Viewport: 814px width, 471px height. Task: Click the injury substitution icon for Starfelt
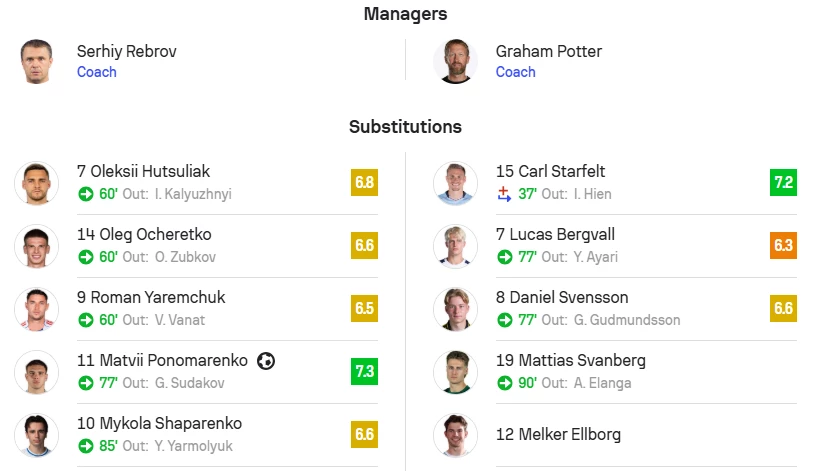[x=504, y=194]
